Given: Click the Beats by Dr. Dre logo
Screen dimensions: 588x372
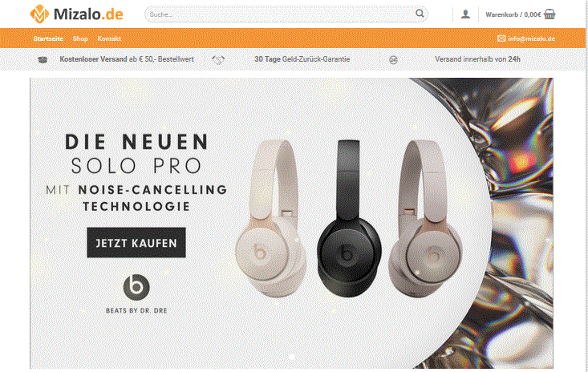Looking at the screenshot, I should pos(136,293).
